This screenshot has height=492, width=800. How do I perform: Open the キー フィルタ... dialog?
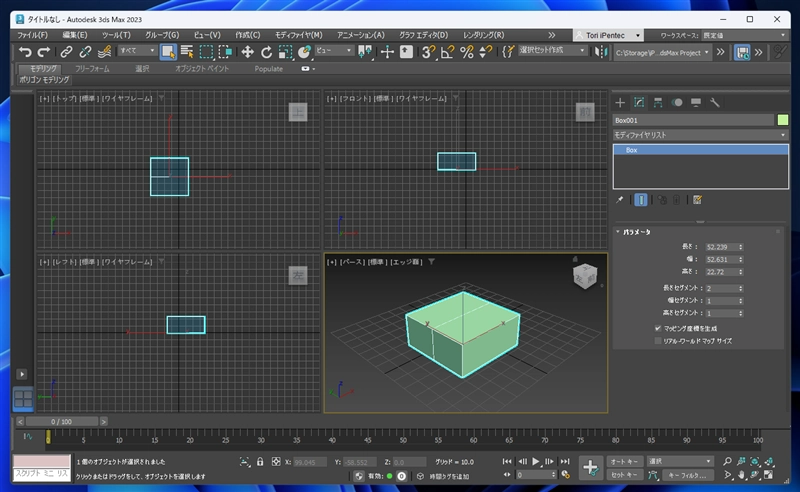pos(687,475)
